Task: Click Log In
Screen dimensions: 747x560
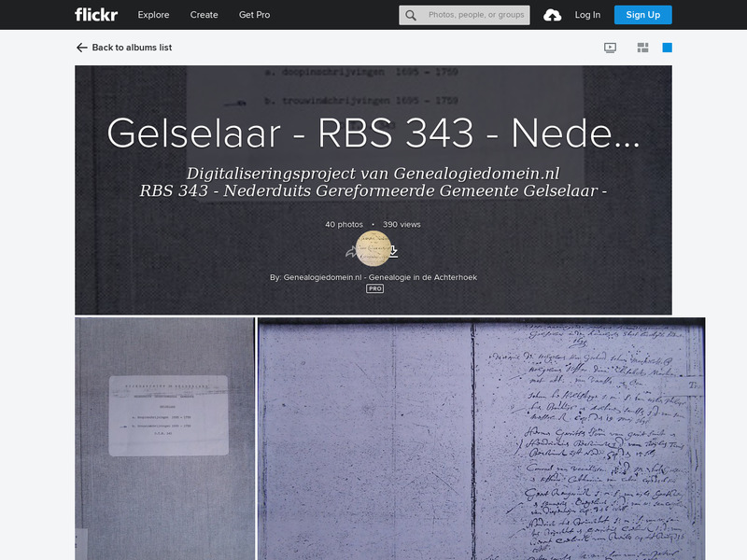Action: pos(589,15)
